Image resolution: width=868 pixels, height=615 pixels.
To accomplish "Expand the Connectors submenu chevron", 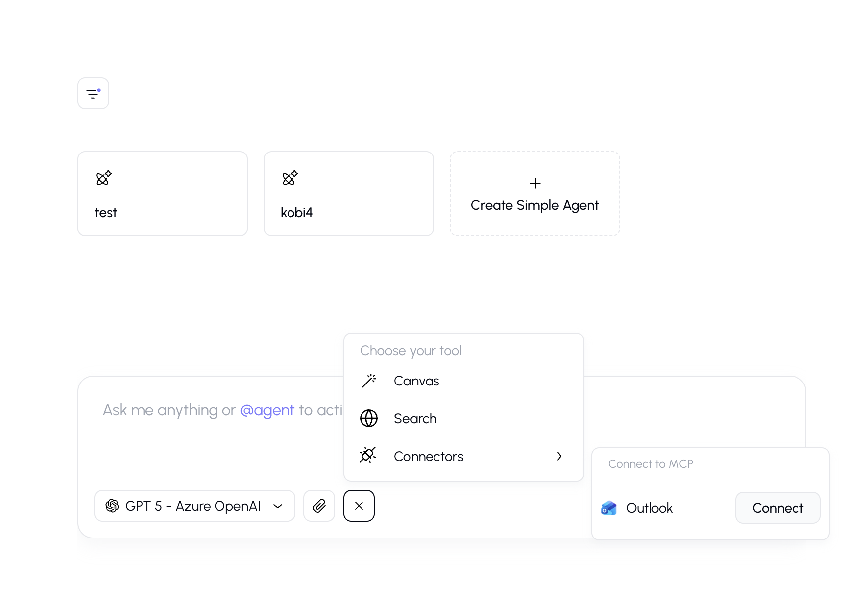I will click(559, 456).
